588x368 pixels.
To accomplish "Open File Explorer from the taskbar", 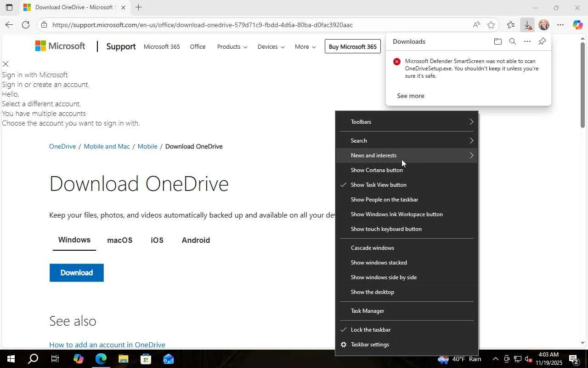I will pos(123,359).
